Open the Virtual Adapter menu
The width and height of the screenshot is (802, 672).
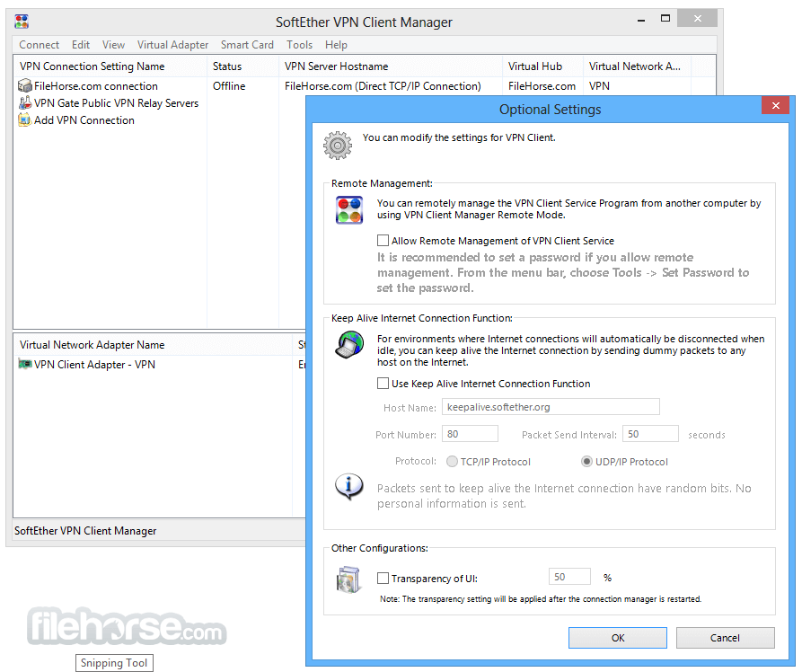click(x=172, y=45)
